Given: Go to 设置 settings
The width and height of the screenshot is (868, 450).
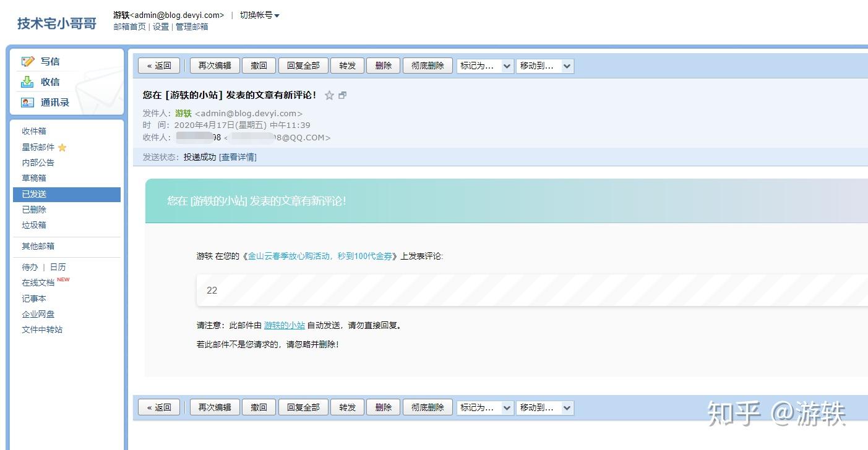Looking at the screenshot, I should click(x=160, y=27).
